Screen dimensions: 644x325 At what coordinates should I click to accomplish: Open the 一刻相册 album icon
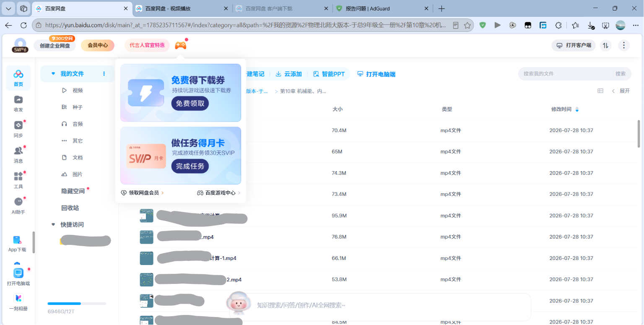(x=18, y=302)
